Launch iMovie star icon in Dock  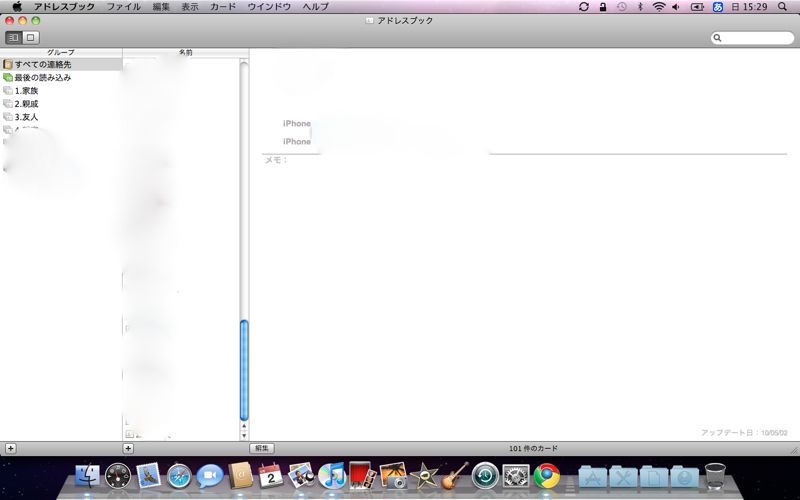[424, 476]
